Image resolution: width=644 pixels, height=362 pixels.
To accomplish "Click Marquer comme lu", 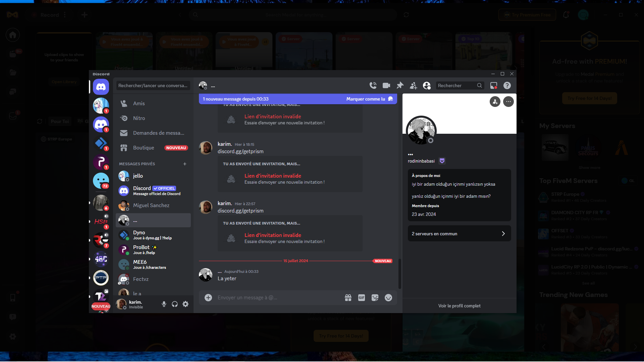I will [366, 99].
